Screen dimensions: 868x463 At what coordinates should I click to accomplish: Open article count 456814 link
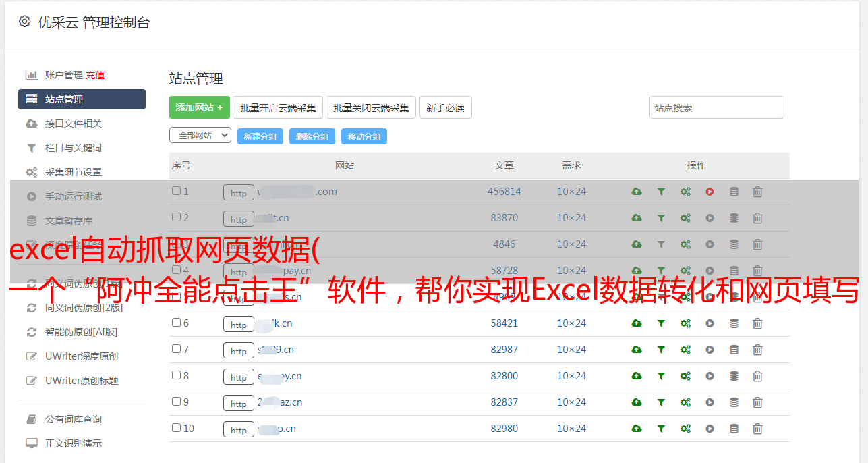(x=504, y=192)
